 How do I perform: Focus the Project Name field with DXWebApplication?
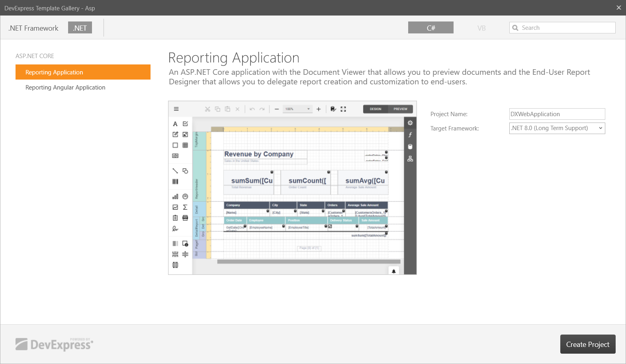point(557,114)
